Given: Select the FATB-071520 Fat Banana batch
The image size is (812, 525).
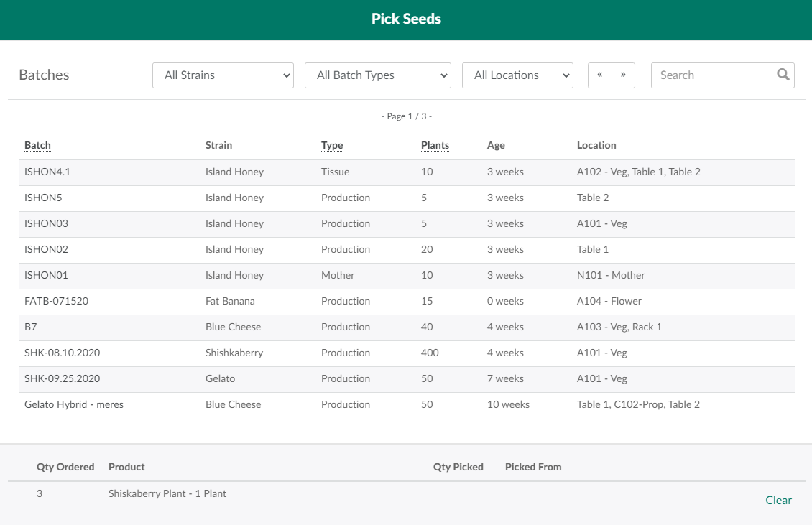Looking at the screenshot, I should [56, 301].
